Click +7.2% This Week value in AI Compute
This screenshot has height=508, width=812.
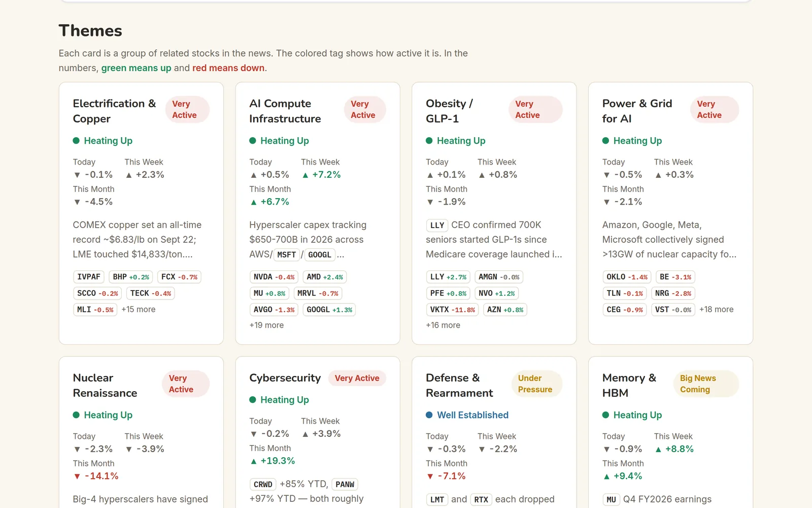321,175
